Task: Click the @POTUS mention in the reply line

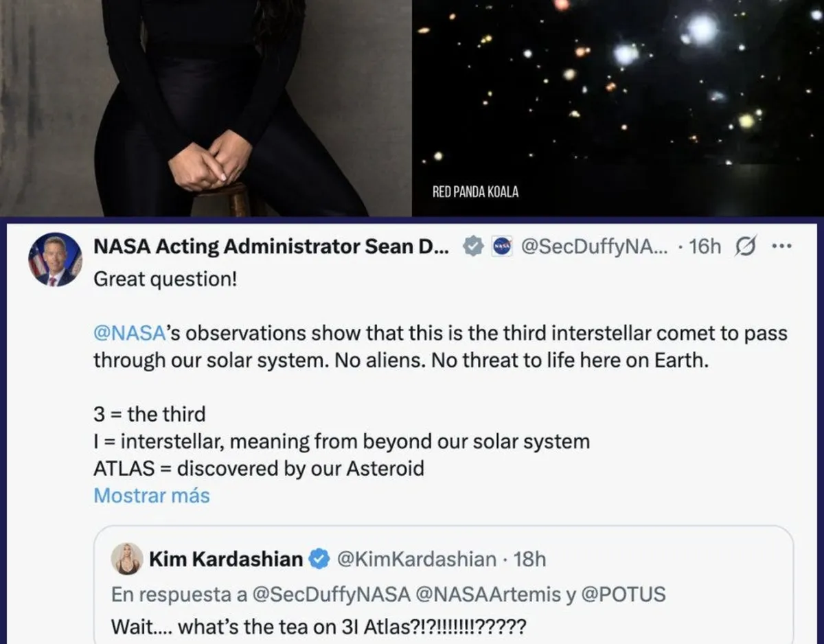Action: click(x=623, y=594)
